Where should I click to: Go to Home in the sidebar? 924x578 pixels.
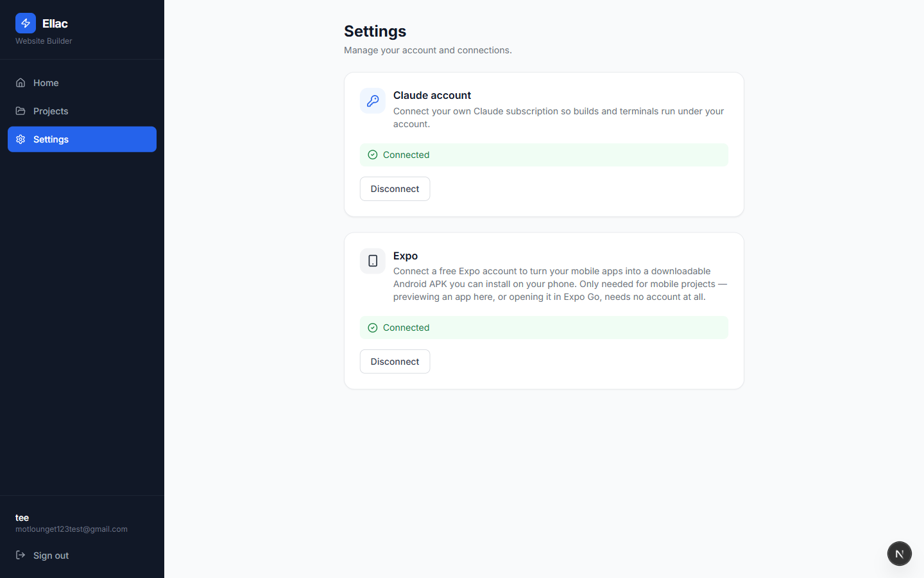(x=82, y=83)
